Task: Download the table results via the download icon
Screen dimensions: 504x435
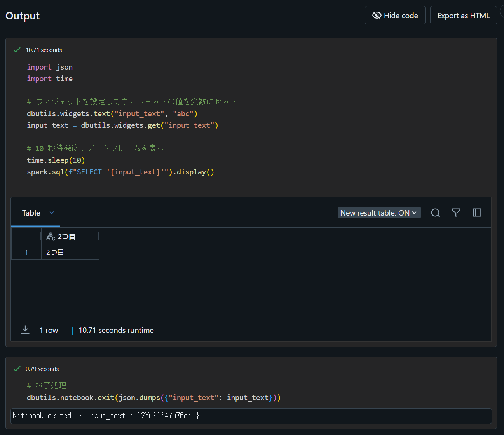Action: 25,330
